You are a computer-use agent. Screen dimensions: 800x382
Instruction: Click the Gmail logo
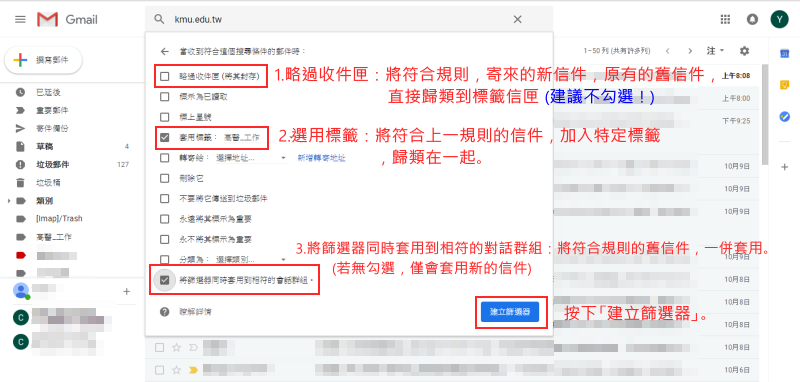click(67, 19)
